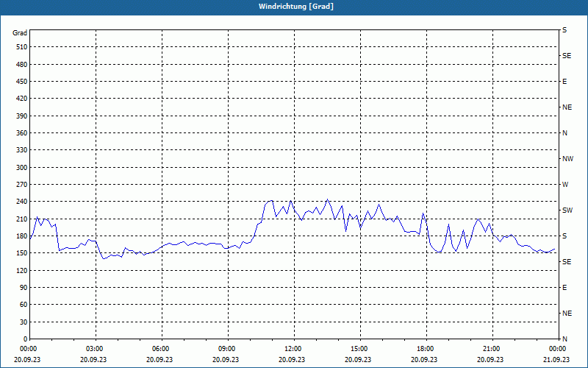The image size is (588, 368).
Task: Click the 180 axis label
Action: 22,236
